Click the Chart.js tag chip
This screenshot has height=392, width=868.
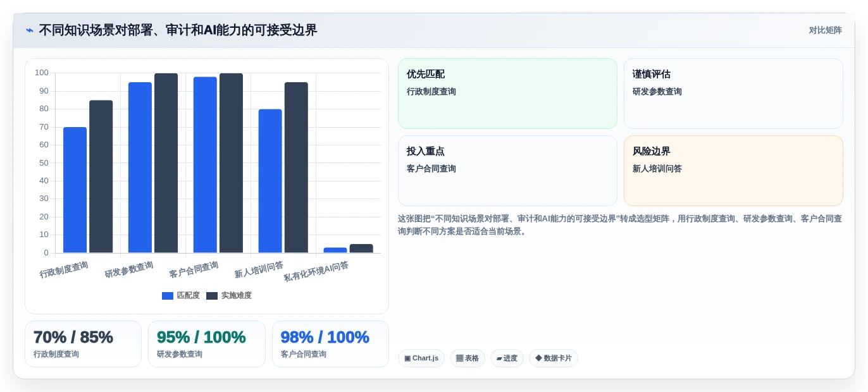coord(421,358)
